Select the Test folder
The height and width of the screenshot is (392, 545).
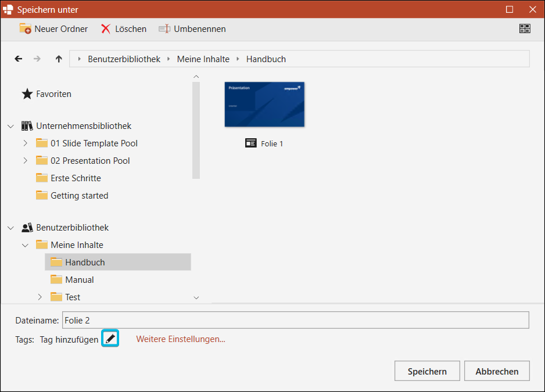pos(65,297)
